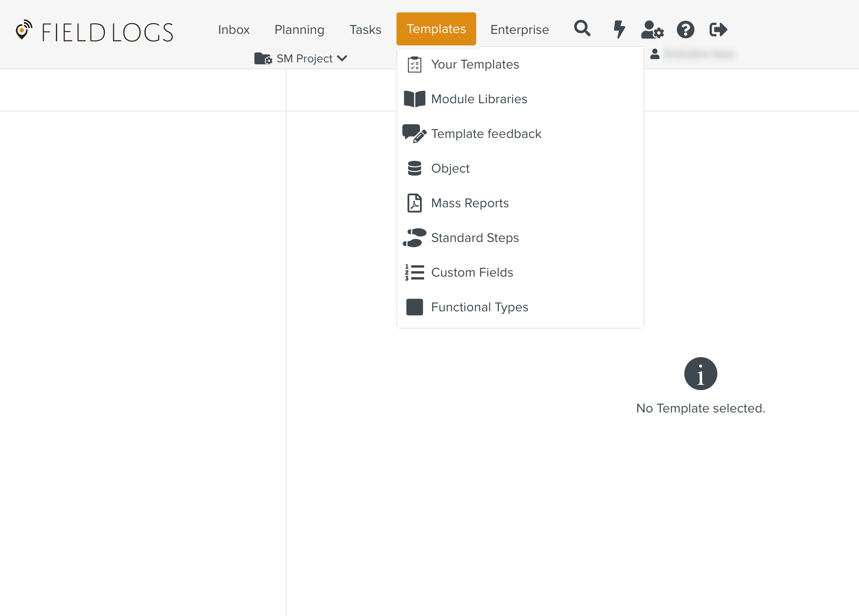Click the help question mark icon
This screenshot has width=859, height=616.
685,29
